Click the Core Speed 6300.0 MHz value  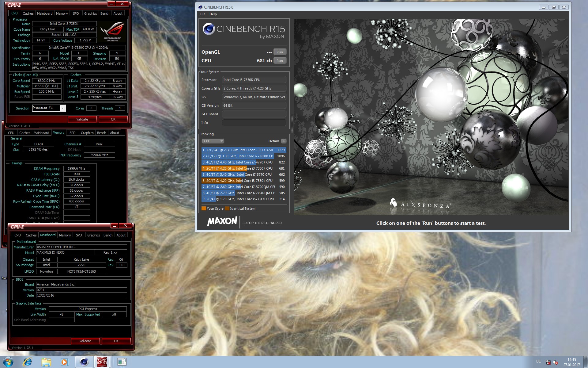coord(47,81)
